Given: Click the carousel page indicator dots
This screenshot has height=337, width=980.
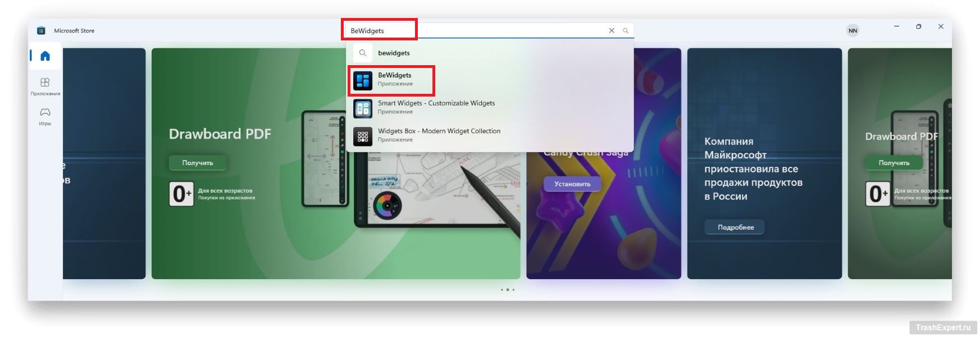Looking at the screenshot, I should click(x=507, y=290).
